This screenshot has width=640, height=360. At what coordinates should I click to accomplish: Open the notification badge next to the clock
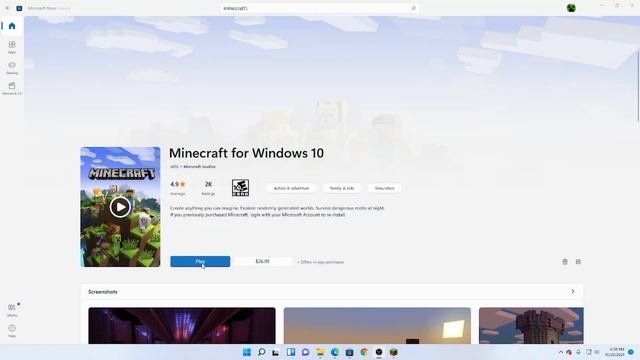point(631,352)
